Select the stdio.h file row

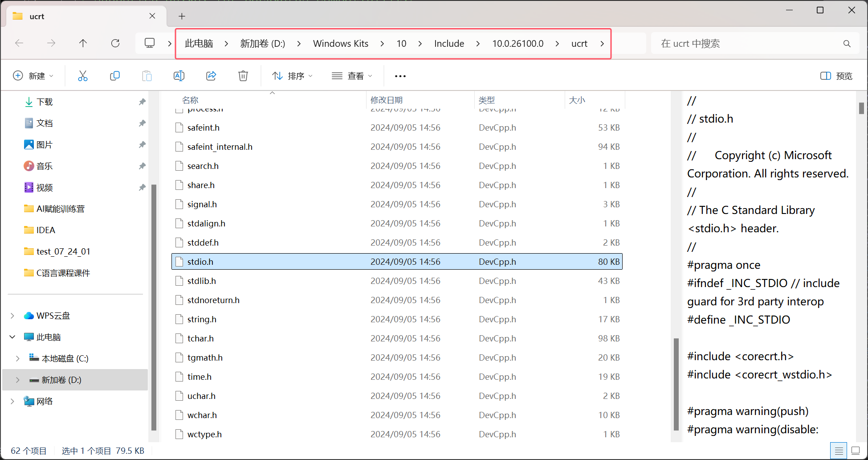(x=397, y=262)
